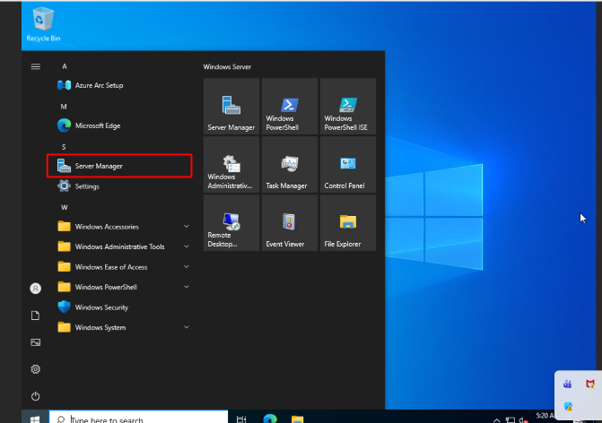This screenshot has height=423, width=602.
Task: Open Settings entry in the app list
Action: [119, 186]
